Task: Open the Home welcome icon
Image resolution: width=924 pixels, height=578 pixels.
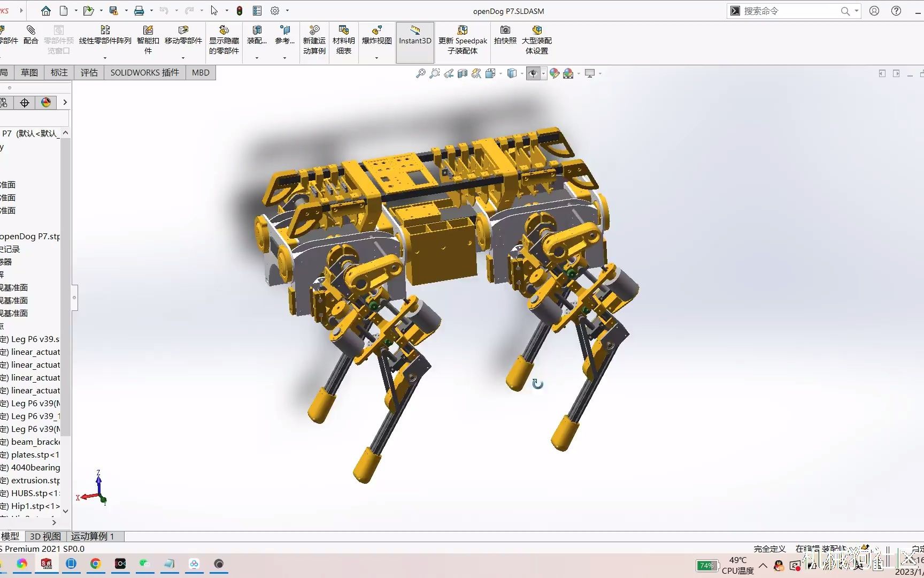Action: (x=46, y=11)
